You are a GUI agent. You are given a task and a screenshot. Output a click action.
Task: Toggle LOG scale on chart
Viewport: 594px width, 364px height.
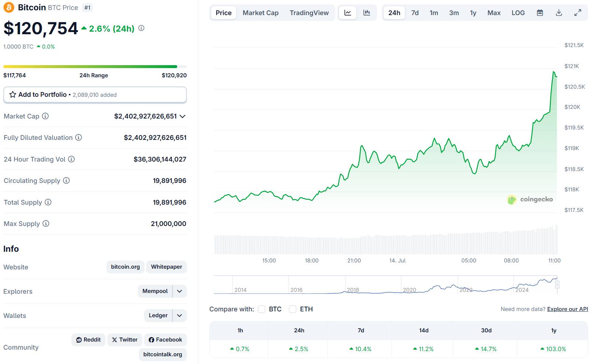pyautogui.click(x=518, y=13)
